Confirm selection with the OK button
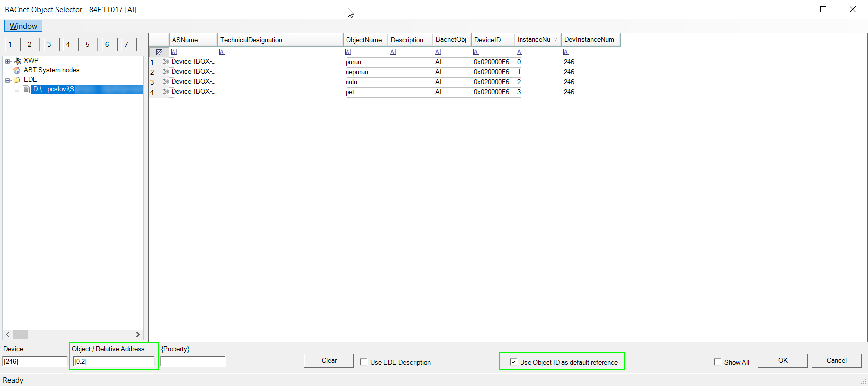 [x=782, y=361]
